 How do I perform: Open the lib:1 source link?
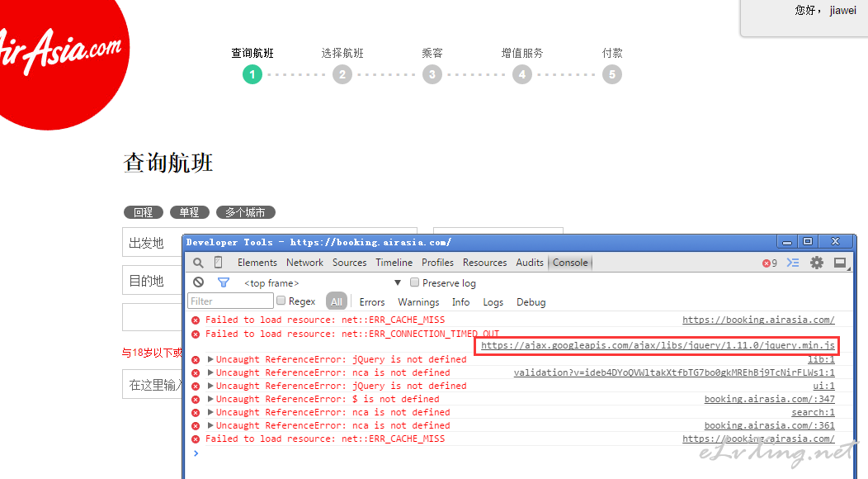click(x=821, y=359)
